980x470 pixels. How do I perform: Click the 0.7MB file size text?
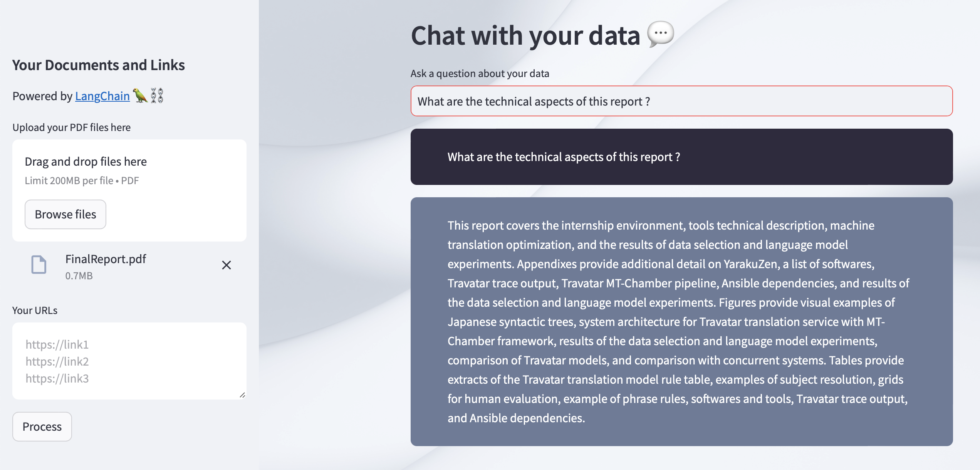pyautogui.click(x=79, y=276)
